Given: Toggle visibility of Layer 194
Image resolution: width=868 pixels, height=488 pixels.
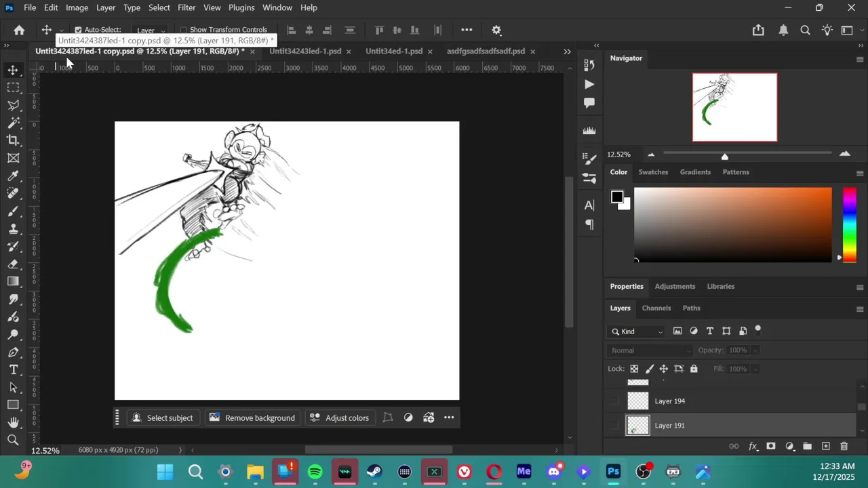Looking at the screenshot, I should click(x=614, y=401).
